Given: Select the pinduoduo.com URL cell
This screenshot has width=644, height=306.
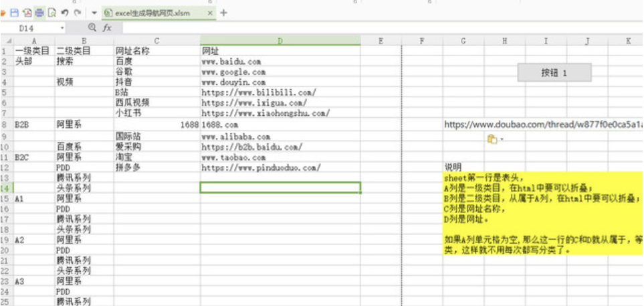Looking at the screenshot, I should [280, 167].
